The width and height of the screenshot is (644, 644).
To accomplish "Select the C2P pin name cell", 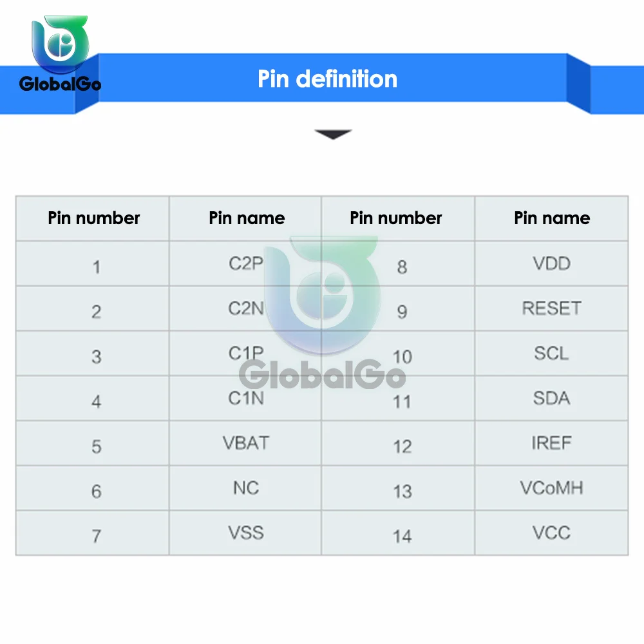I will tap(246, 263).
